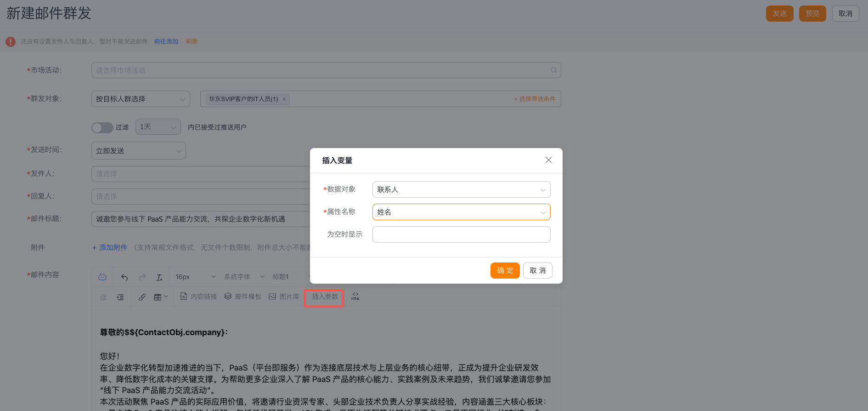Switch to HTML source view
Viewport: 868px width, 411px height.
point(355,297)
